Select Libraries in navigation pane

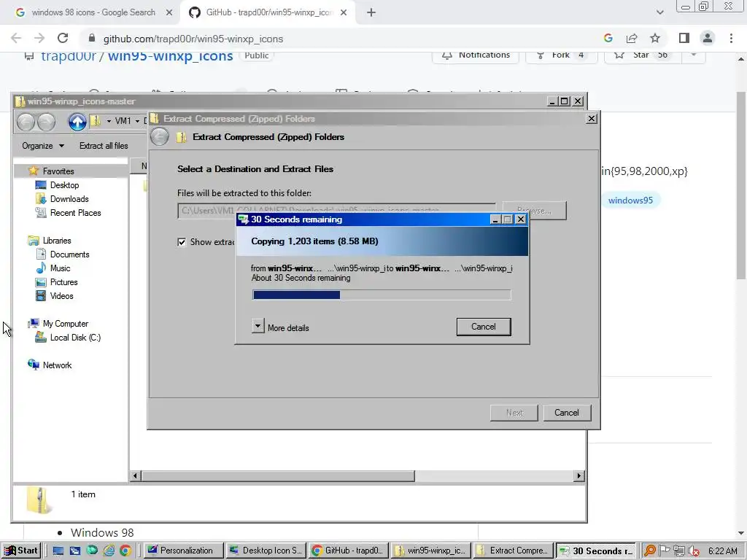coord(57,241)
